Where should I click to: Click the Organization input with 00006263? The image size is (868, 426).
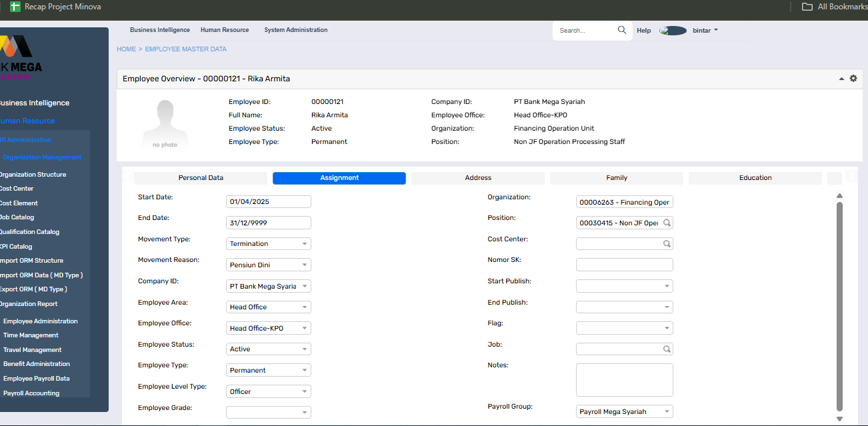tap(625, 202)
